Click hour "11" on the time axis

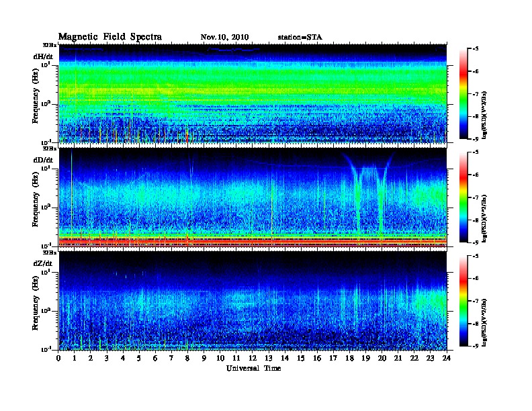236,359
